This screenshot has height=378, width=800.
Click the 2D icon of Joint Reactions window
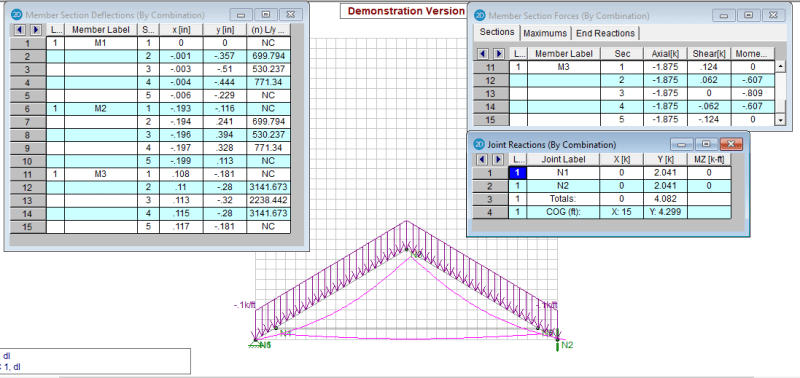click(x=479, y=144)
